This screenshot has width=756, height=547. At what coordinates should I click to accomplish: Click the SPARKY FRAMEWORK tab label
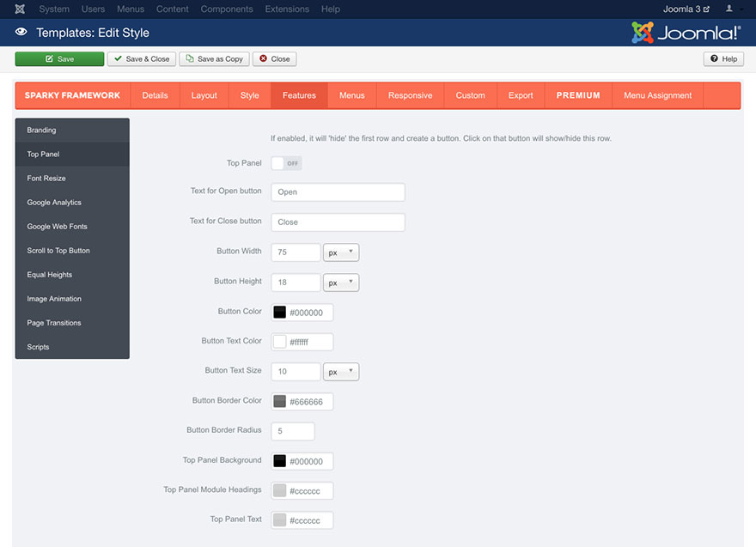[x=72, y=95]
